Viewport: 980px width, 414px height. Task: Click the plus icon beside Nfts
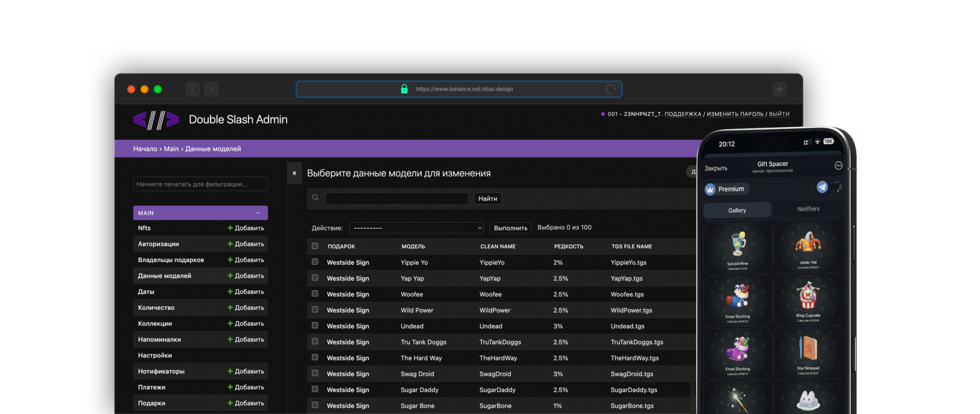tap(230, 228)
